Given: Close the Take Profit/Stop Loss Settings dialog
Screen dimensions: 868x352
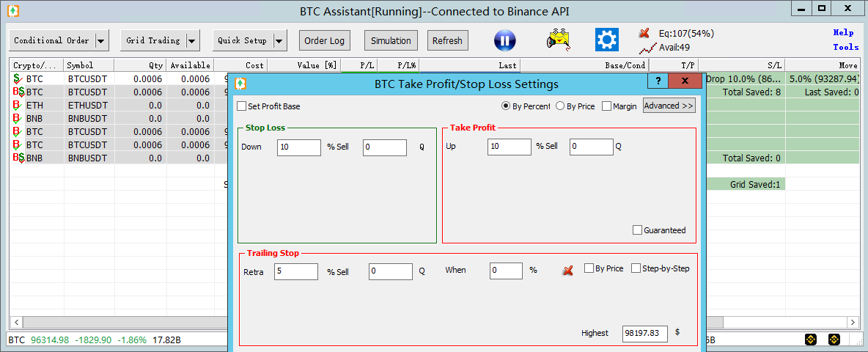Looking at the screenshot, I should (685, 81).
